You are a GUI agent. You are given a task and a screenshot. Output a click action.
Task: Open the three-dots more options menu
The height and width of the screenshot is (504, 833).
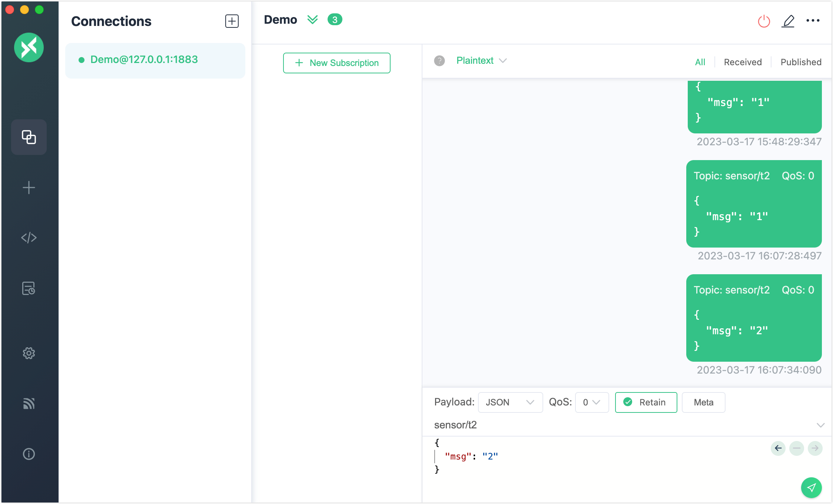point(813,21)
